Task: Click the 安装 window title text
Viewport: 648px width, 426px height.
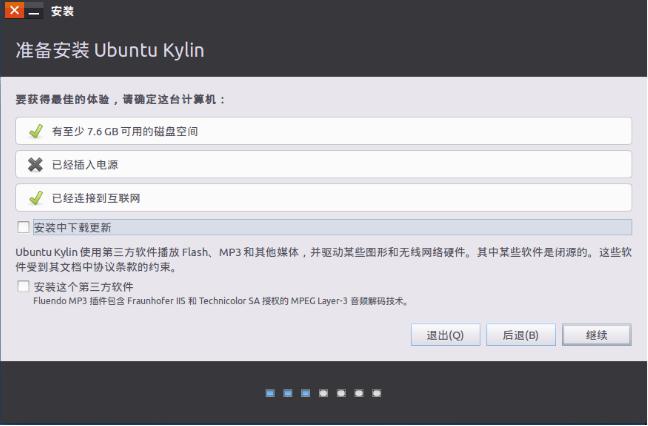Action: pyautogui.click(x=62, y=11)
